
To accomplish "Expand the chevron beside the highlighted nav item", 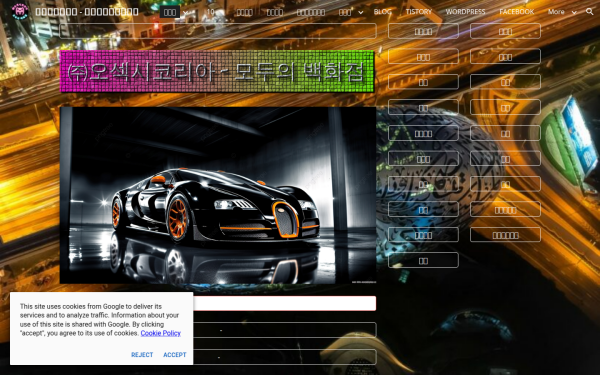I will [186, 12].
